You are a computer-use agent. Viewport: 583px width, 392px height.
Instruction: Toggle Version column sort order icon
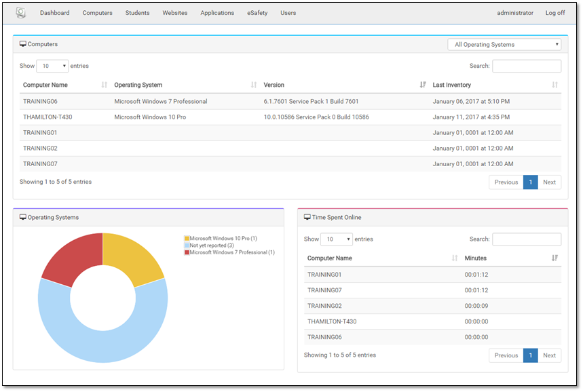point(423,85)
